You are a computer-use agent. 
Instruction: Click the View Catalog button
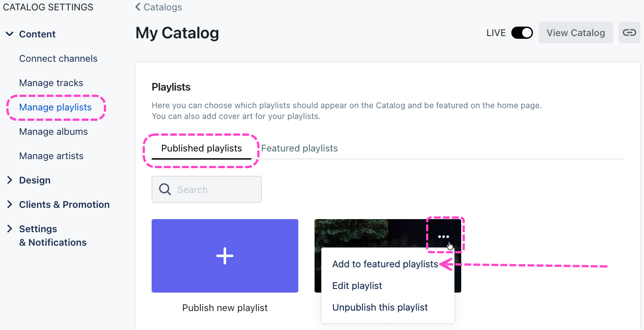[575, 32]
